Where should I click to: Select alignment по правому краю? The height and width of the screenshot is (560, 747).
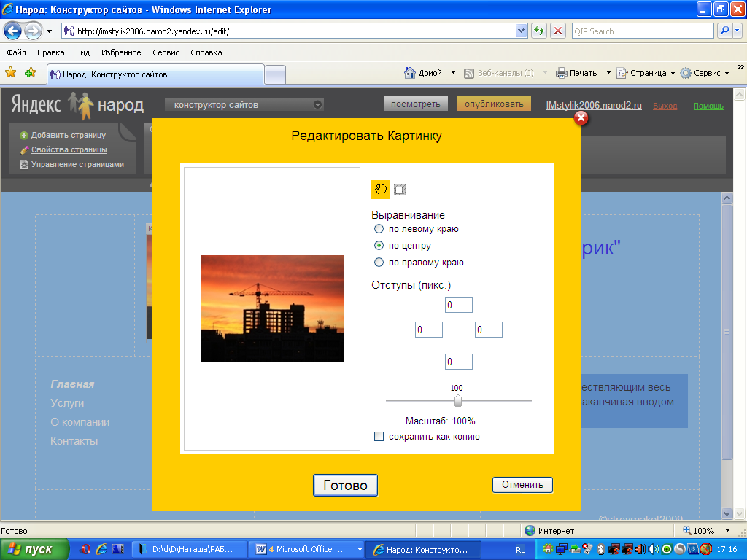tap(379, 262)
